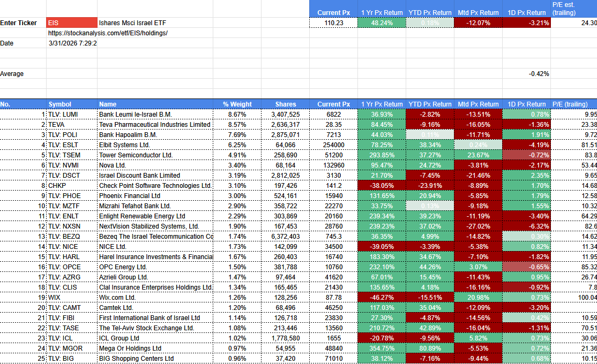Click Wix.com 1 Yr return -46.27%
Image resolution: width=597 pixels, height=364 pixels.
click(382, 298)
